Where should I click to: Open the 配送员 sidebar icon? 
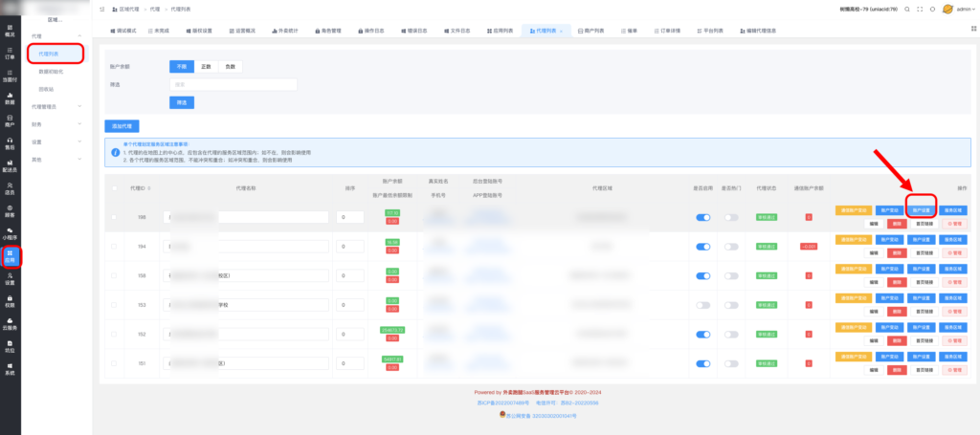[10, 165]
